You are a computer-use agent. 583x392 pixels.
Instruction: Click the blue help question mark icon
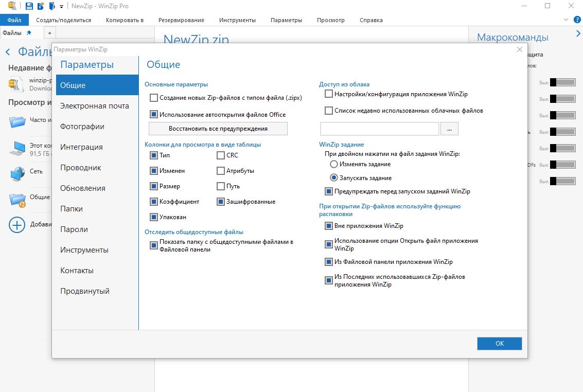point(577,20)
